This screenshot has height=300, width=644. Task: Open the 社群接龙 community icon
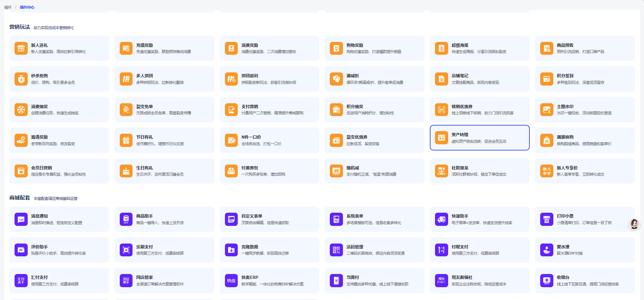(442, 171)
